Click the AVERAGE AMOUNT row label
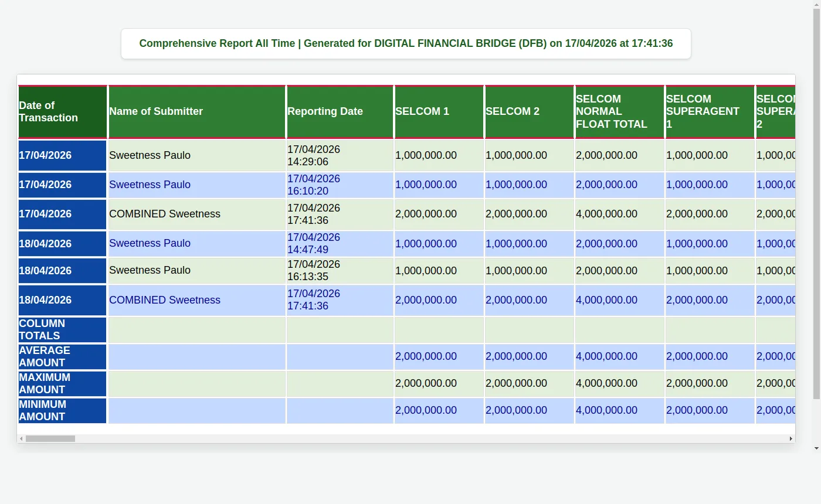 [x=62, y=356]
